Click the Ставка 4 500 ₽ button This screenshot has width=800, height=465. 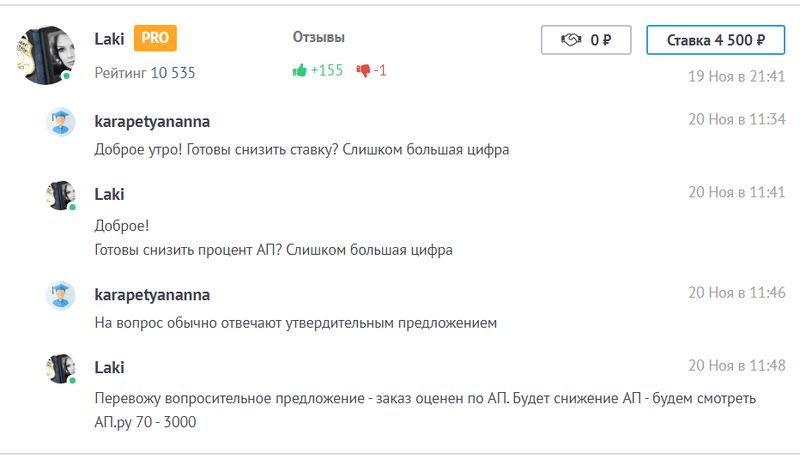pyautogui.click(x=715, y=40)
